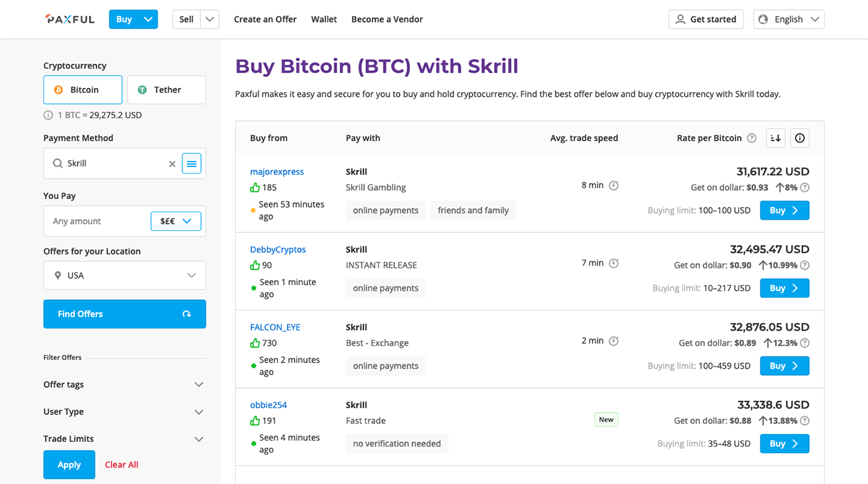This screenshot has height=484, width=868.
Task: Click help icon beside 10.99% markup
Action: 805,265
